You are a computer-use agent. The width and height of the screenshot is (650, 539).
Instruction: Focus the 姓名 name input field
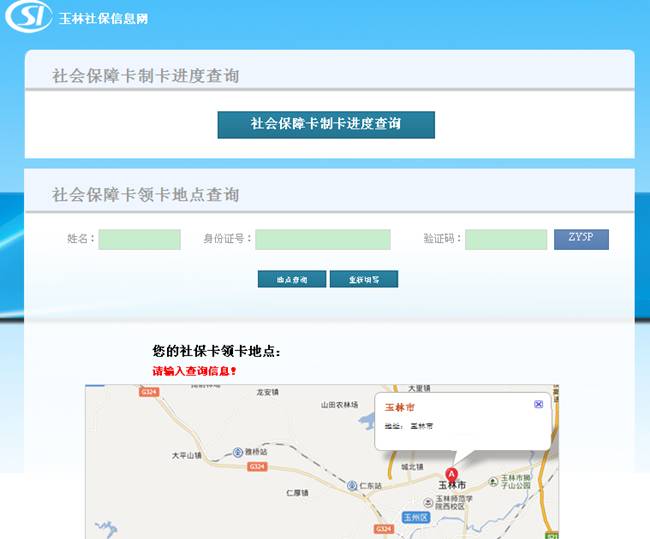pos(140,239)
